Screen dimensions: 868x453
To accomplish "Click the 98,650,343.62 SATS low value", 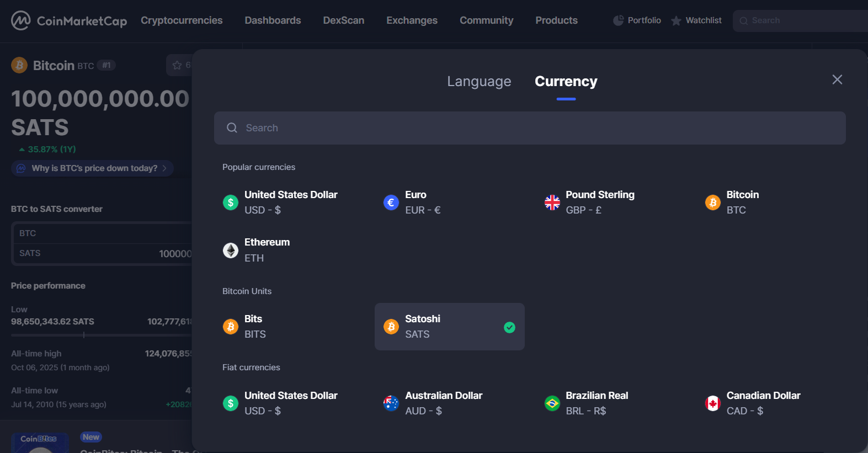I will pyautogui.click(x=52, y=322).
